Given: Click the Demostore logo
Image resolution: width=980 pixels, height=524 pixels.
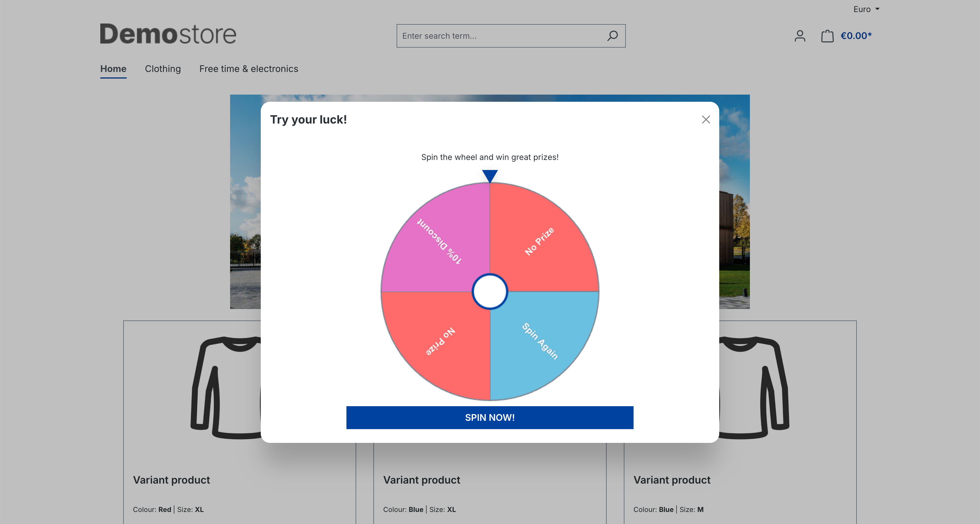Looking at the screenshot, I should point(168,34).
